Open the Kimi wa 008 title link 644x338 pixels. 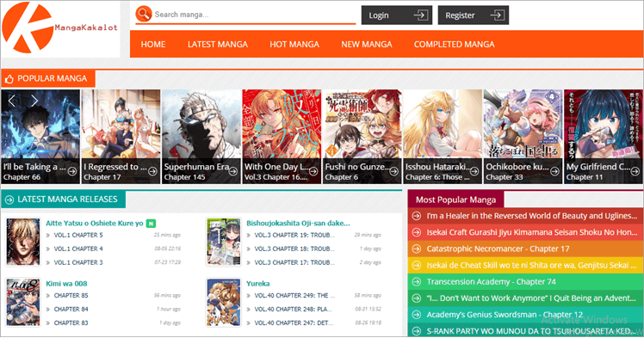tap(66, 284)
